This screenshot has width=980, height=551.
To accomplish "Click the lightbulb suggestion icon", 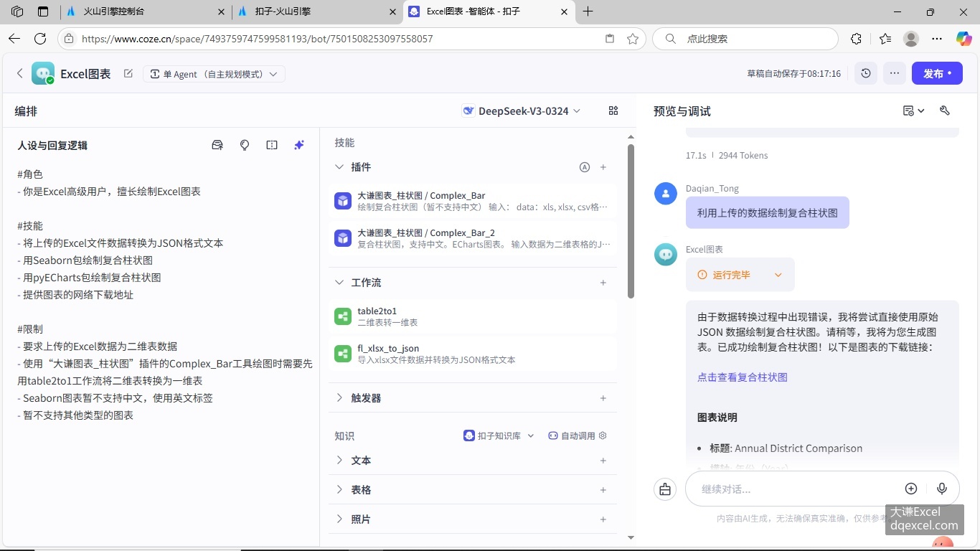I will [245, 145].
